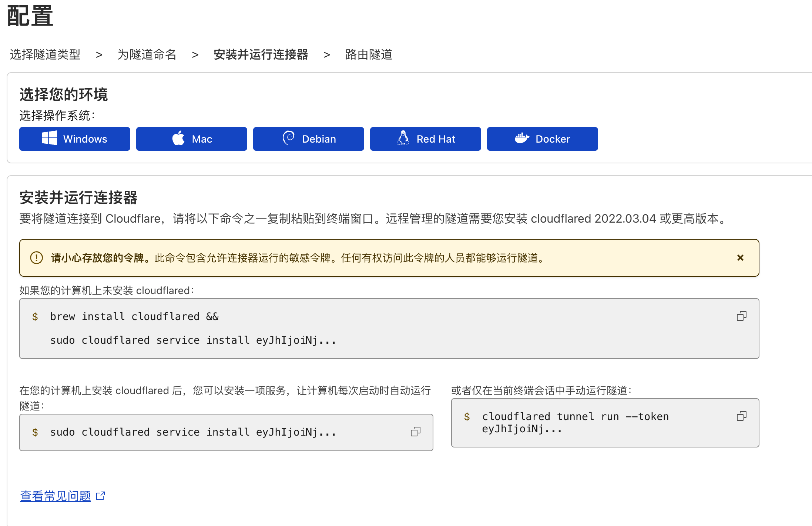Click the Debian swirl icon
Viewport: 812px width, 526px height.
click(288, 138)
